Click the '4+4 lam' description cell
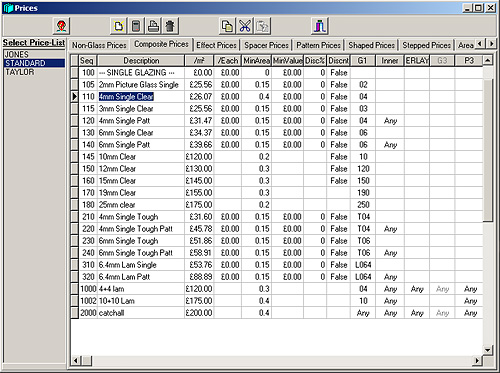Screen dimensions: 500x373 pos(141,289)
